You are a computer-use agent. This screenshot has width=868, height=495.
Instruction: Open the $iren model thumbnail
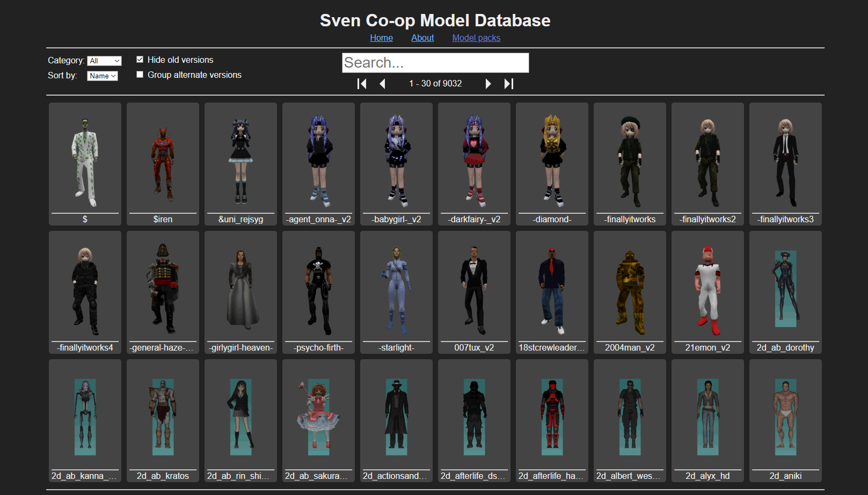point(163,164)
